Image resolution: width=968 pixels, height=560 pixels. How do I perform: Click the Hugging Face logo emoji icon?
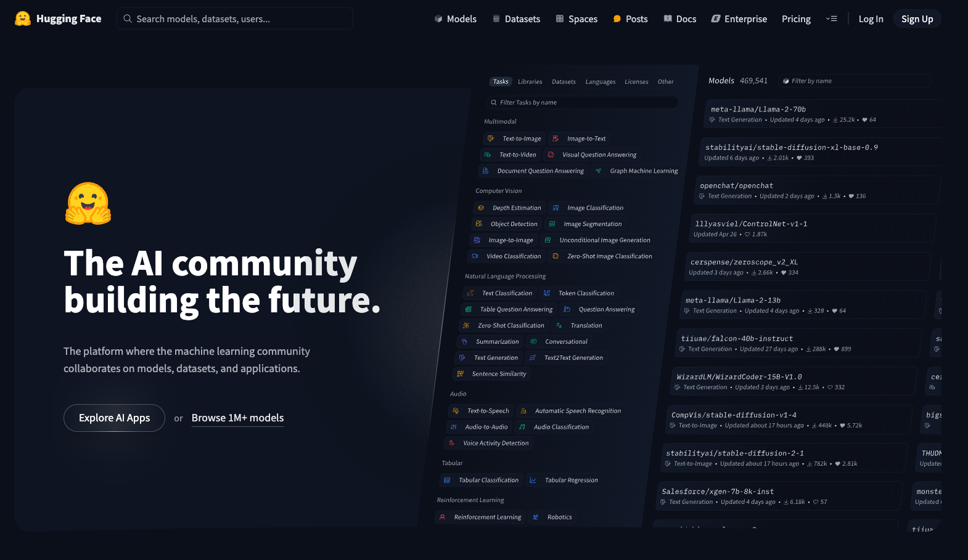tap(23, 18)
